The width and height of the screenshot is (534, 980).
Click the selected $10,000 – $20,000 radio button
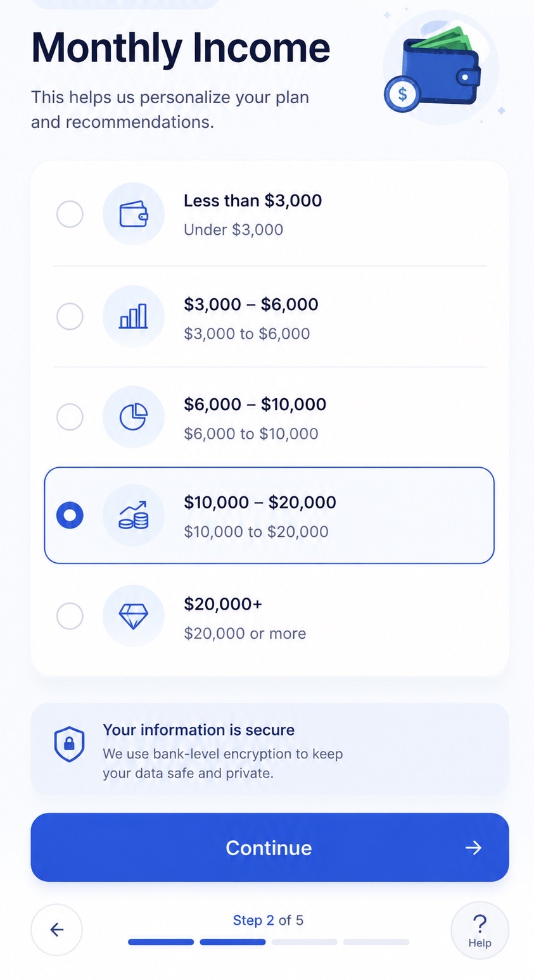click(x=70, y=515)
